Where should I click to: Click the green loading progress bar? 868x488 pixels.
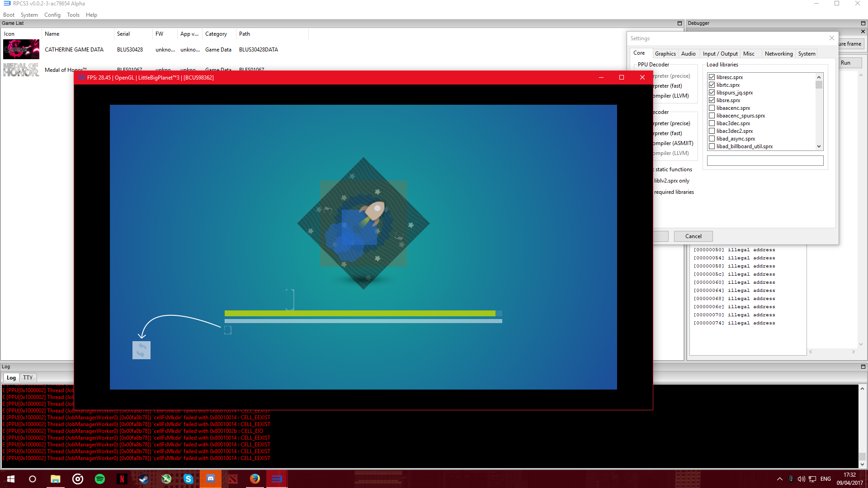click(x=360, y=313)
